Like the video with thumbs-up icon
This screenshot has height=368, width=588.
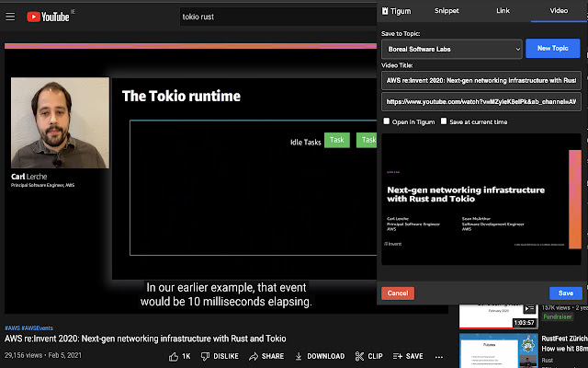[x=174, y=356]
